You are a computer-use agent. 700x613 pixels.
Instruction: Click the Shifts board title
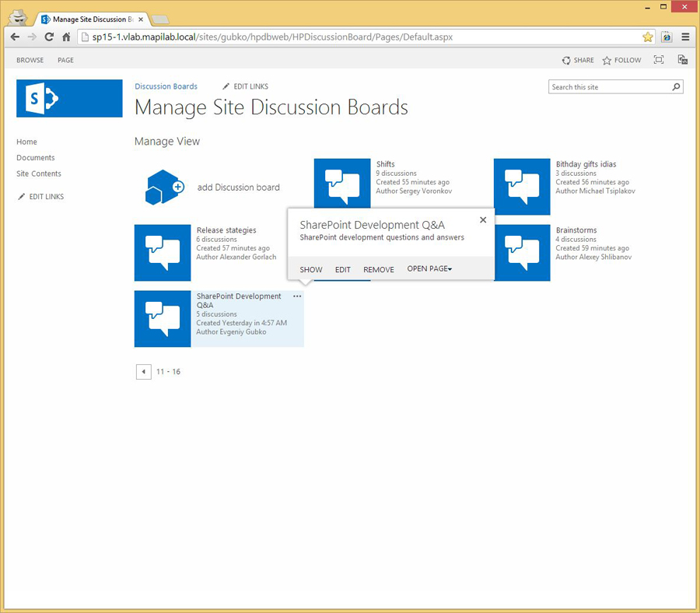[385, 164]
